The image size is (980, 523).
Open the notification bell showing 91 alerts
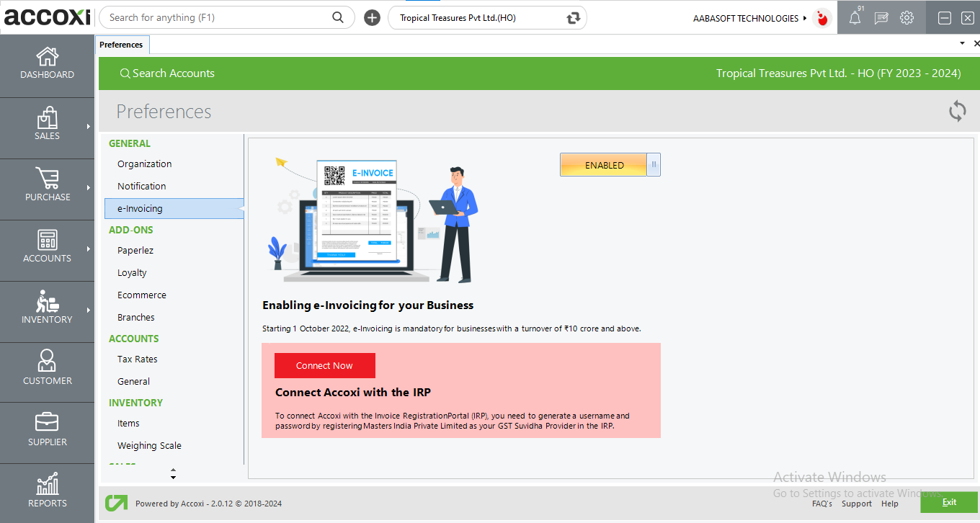click(x=855, y=17)
